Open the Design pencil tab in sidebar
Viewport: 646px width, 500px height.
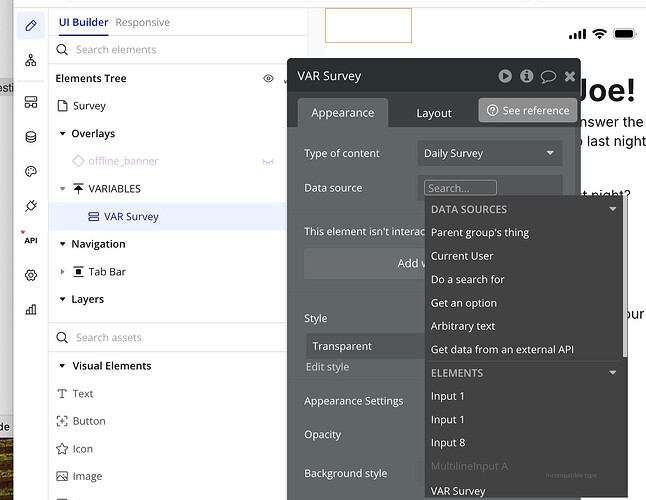pos(31,26)
